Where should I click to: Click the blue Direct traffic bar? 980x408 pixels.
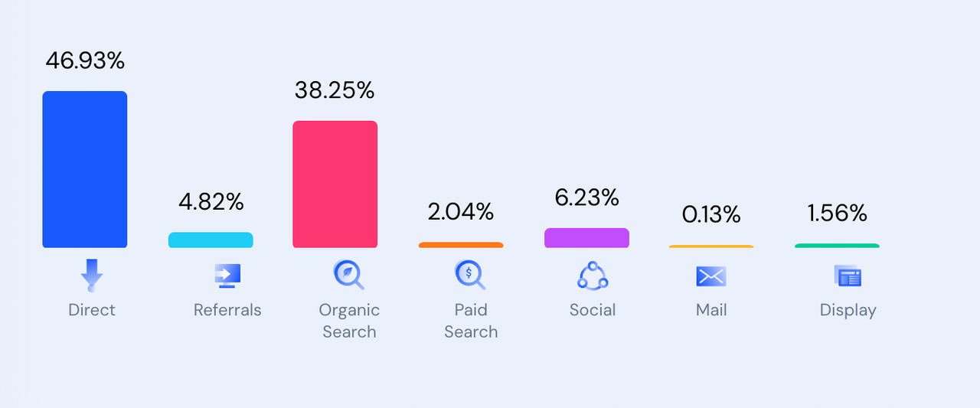tap(85, 169)
